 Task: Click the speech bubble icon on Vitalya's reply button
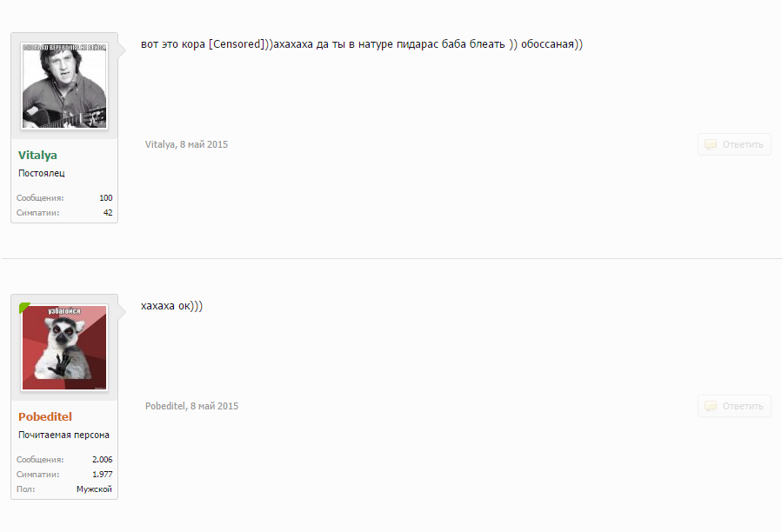710,144
